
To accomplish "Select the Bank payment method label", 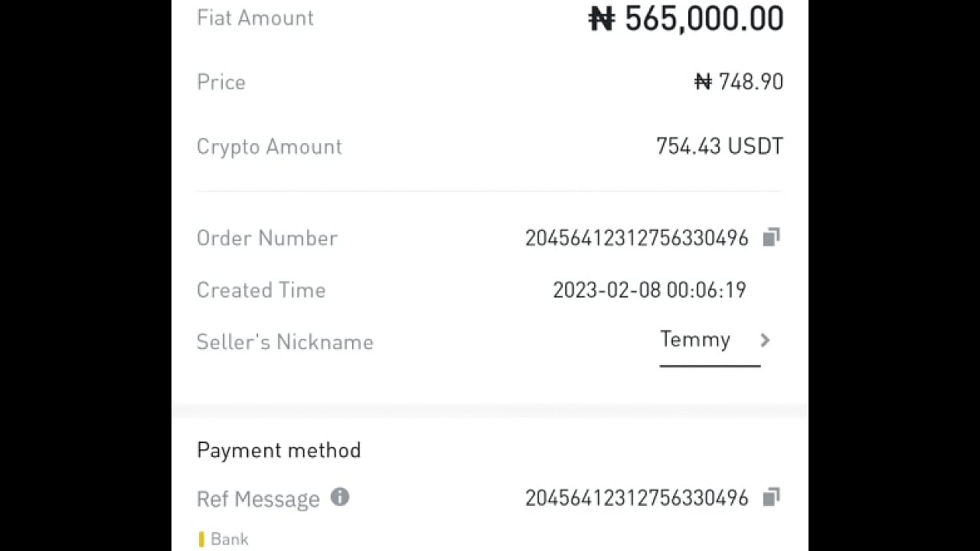I will coord(230,540).
